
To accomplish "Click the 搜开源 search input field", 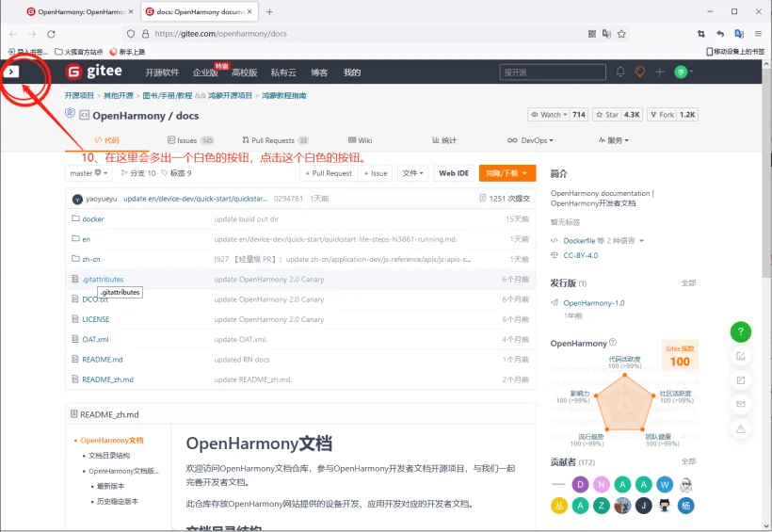I will point(553,72).
